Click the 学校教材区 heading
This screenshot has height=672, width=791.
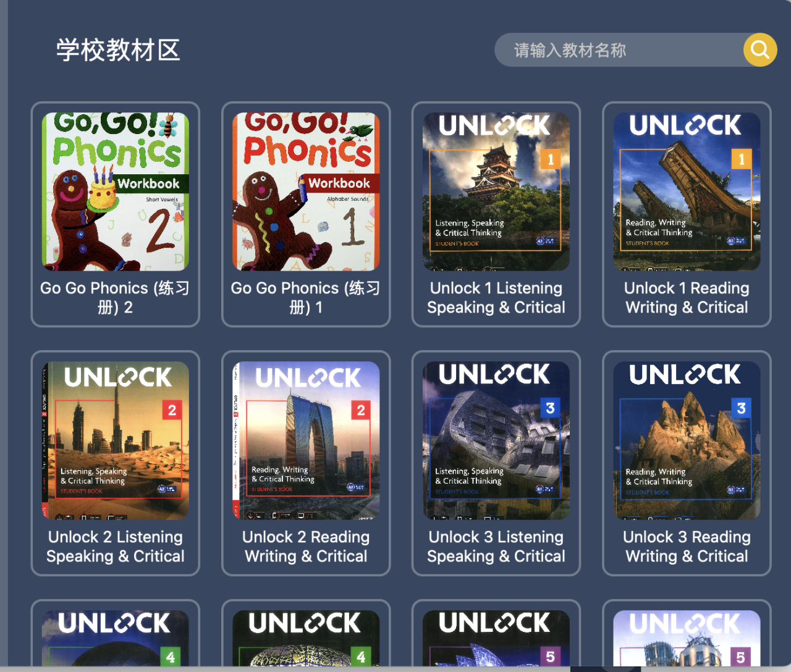(118, 50)
